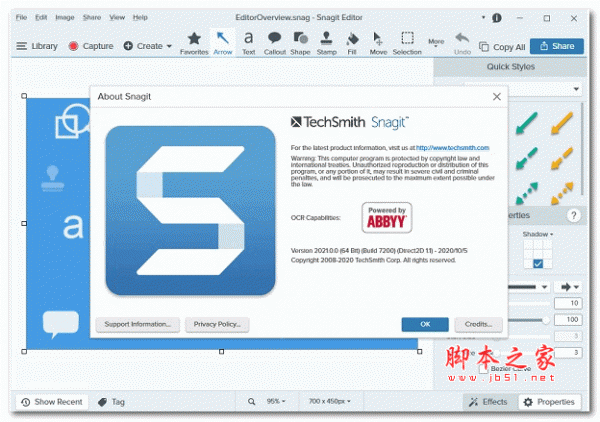Click the Undo arrow icon

click(x=462, y=39)
